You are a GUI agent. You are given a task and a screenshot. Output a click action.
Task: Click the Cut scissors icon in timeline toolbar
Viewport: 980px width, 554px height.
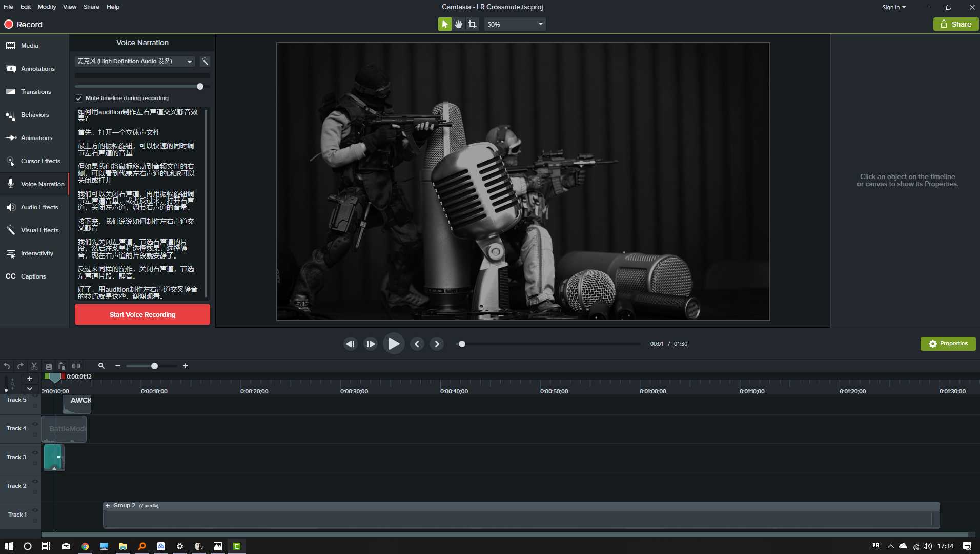click(x=34, y=366)
